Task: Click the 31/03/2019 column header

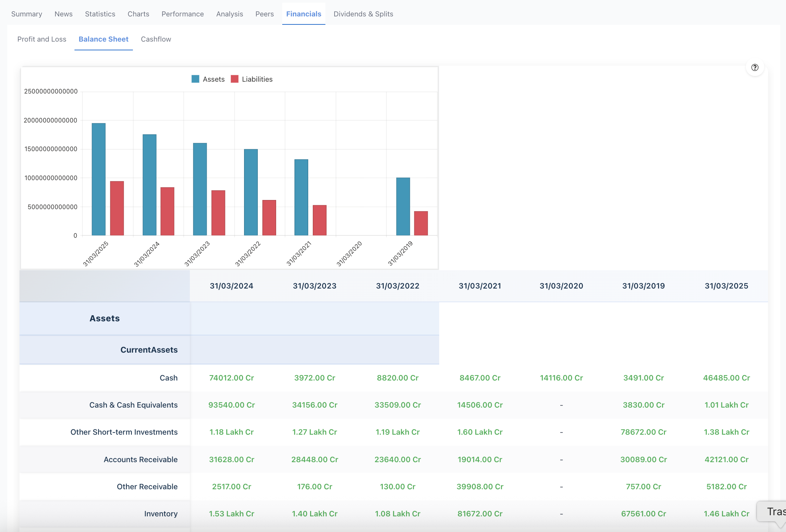Action: pos(644,286)
